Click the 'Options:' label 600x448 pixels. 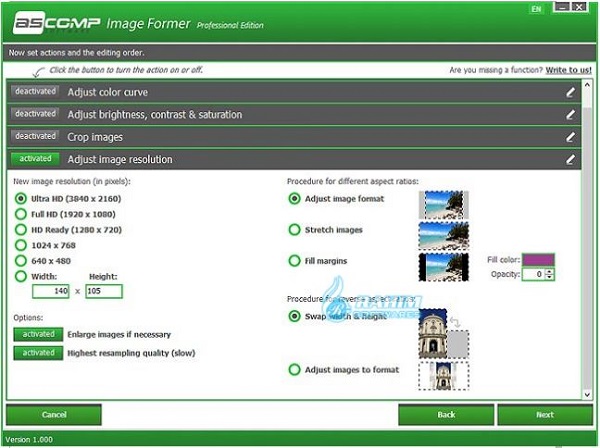tap(28, 318)
